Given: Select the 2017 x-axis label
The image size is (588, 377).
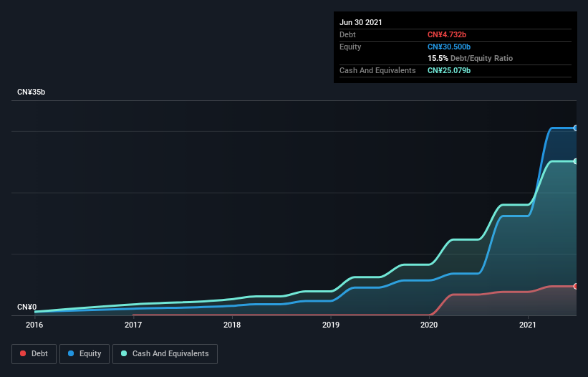Looking at the screenshot, I should pos(133,325).
